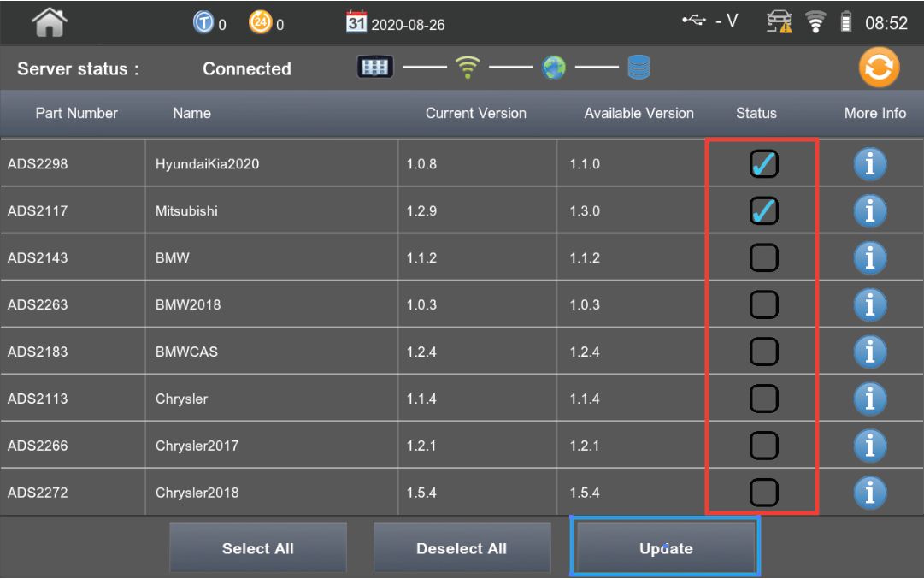Tap the orange refresh sync icon
The width and height of the screenshot is (924, 579).
coord(879,68)
